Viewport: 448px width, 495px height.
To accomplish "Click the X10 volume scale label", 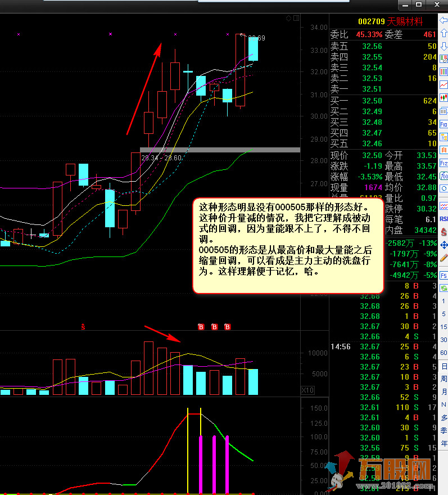I will click(x=307, y=390).
